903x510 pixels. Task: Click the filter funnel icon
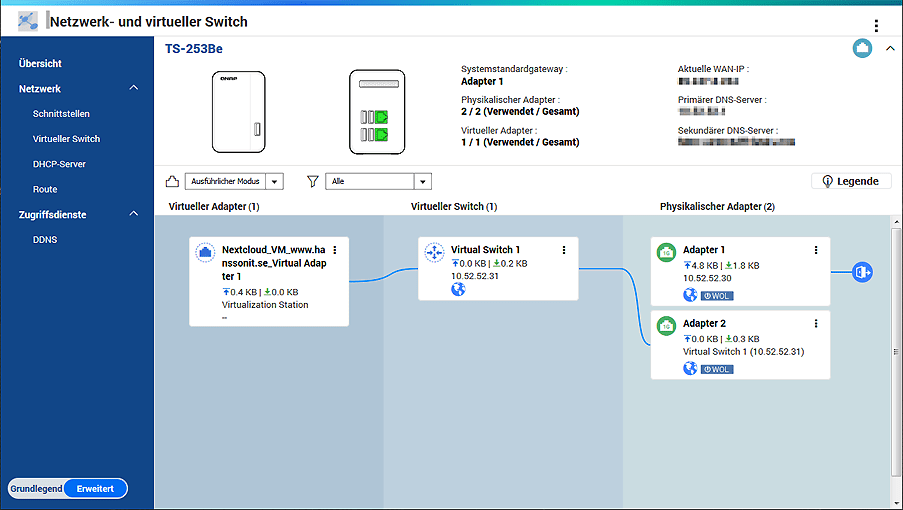(313, 181)
